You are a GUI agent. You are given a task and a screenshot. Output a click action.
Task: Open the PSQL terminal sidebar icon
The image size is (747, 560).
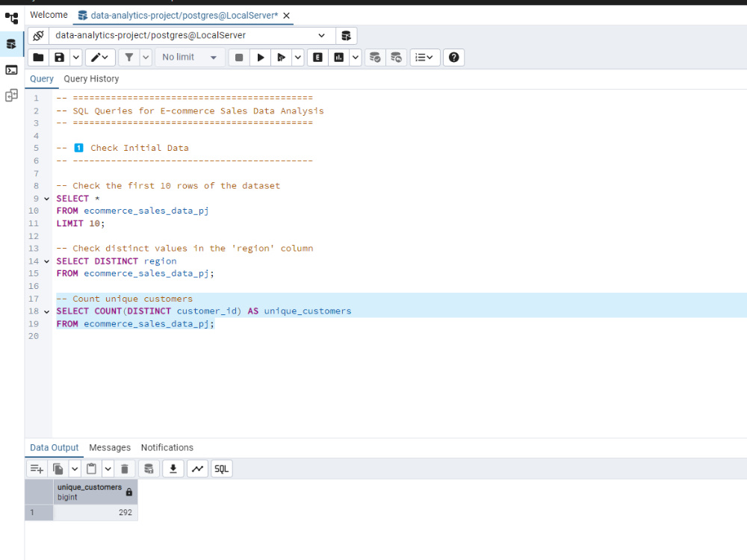click(11, 70)
